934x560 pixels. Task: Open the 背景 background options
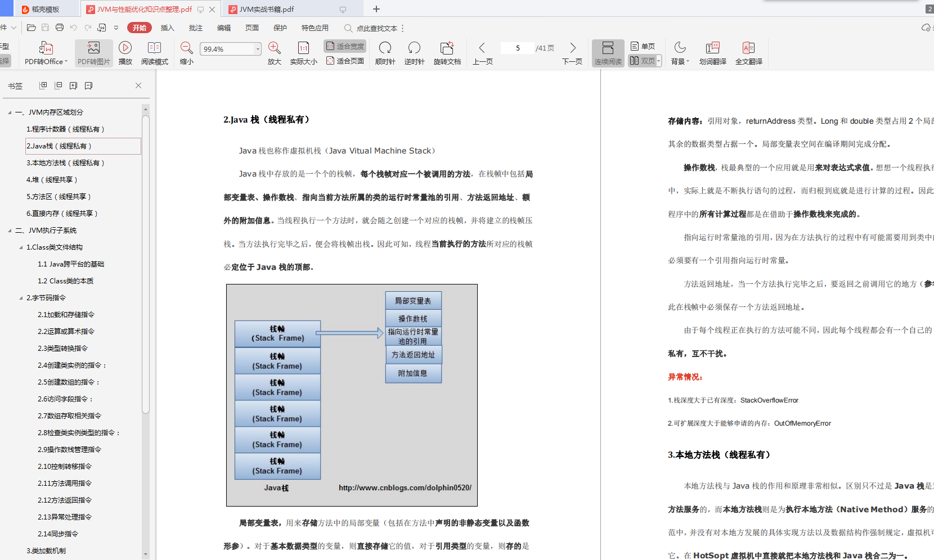[x=680, y=53]
